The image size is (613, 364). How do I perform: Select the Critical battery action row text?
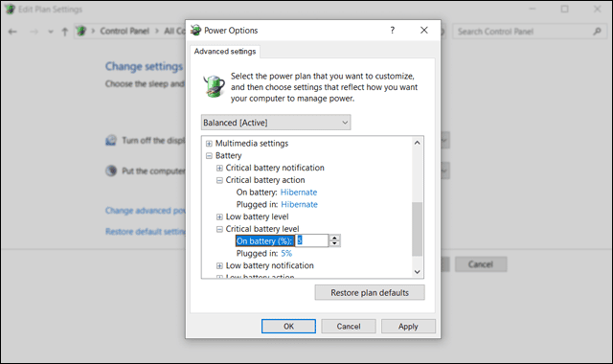coord(265,180)
